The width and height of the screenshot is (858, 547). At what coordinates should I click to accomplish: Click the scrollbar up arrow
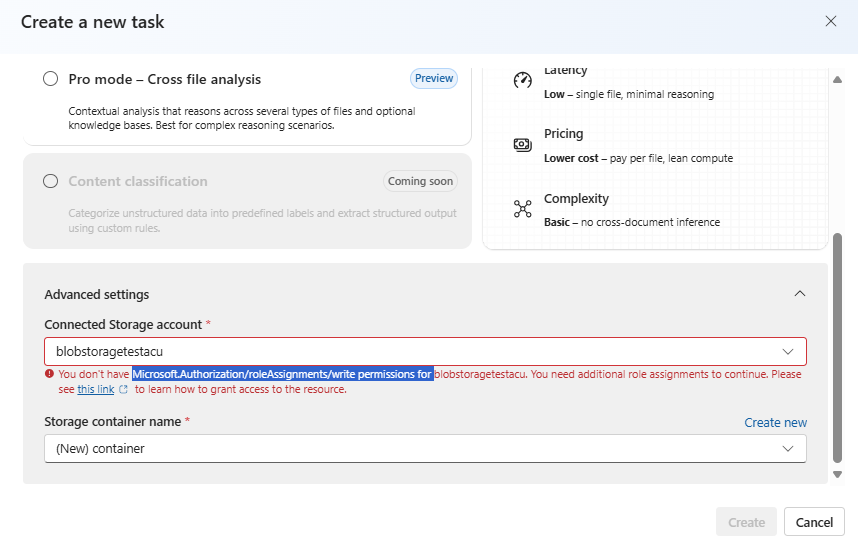coord(837,80)
